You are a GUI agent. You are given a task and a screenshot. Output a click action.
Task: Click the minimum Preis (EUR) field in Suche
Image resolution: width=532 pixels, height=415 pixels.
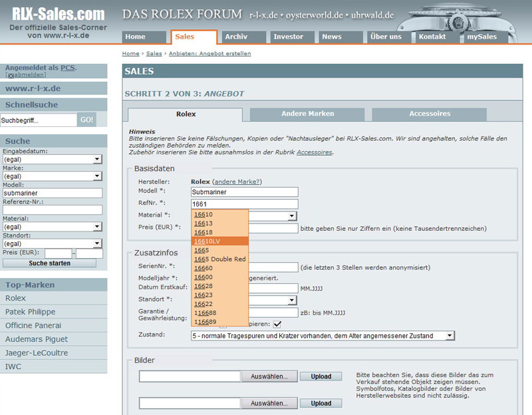point(59,253)
